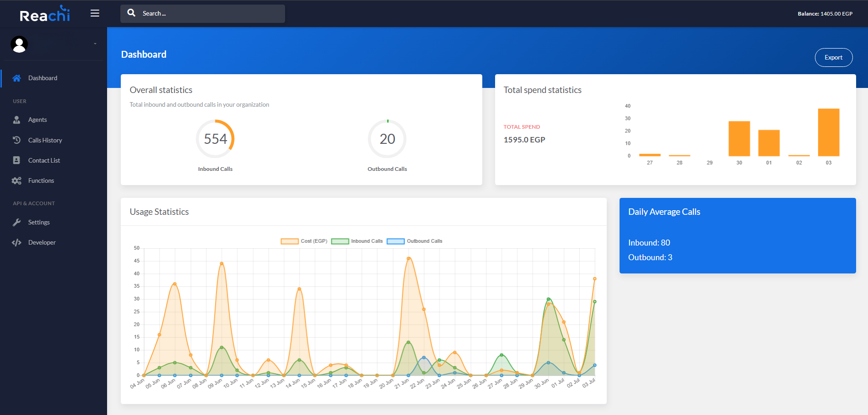Click the Functions gears icon
This screenshot has width=868, height=415.
16,180
